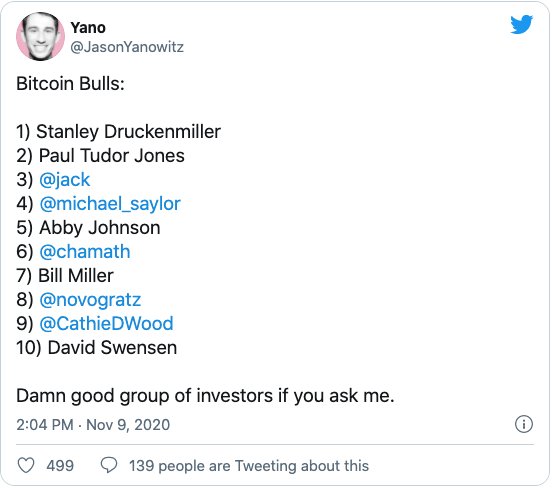Image resolution: width=552 pixels, height=488 pixels.
Task: Open tweet timestamp 2:04 PM Nov 9, 2020
Action: [93, 425]
